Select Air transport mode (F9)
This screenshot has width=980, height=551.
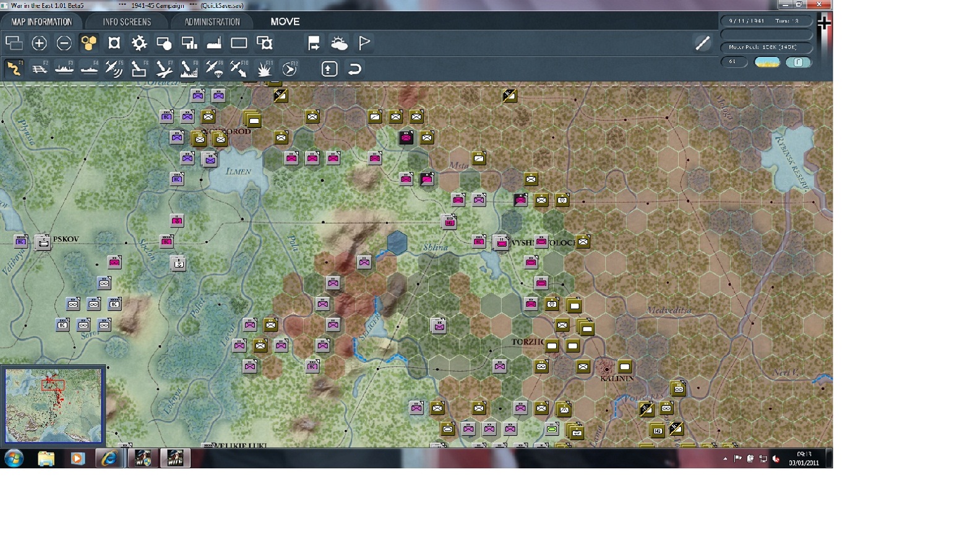pos(214,68)
